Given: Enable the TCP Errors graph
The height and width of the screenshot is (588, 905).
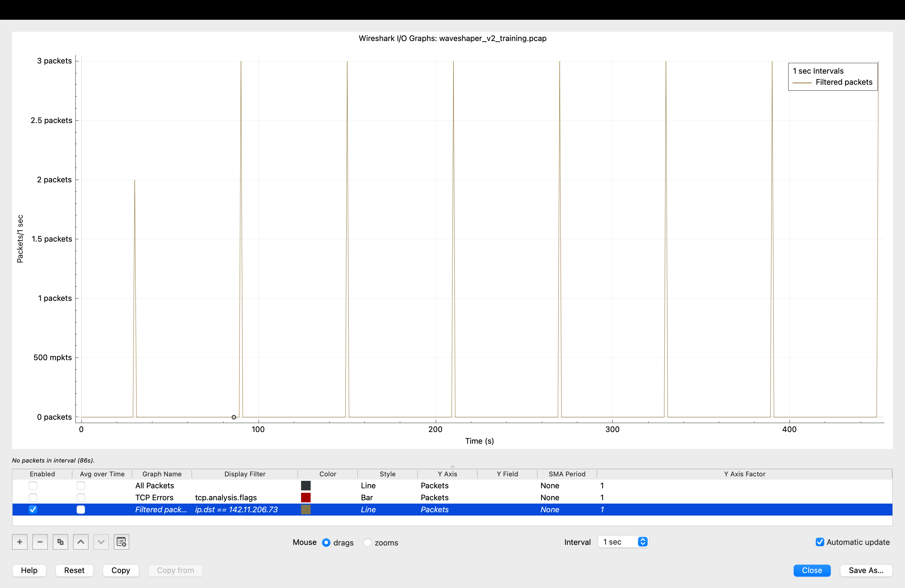Looking at the screenshot, I should coord(33,498).
